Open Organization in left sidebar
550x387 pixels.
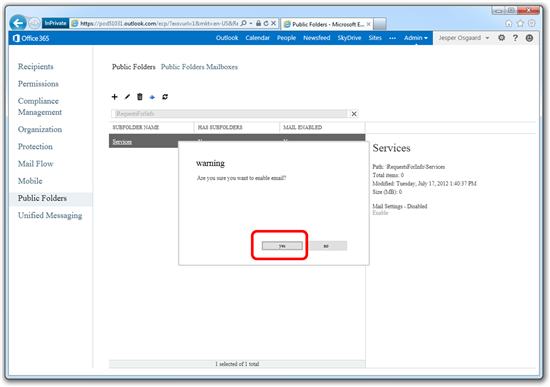point(40,129)
